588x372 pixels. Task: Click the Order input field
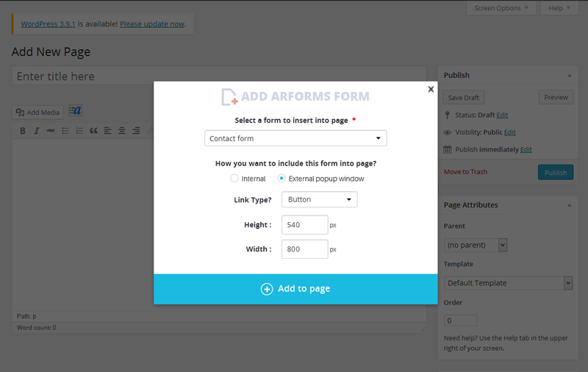point(461,321)
